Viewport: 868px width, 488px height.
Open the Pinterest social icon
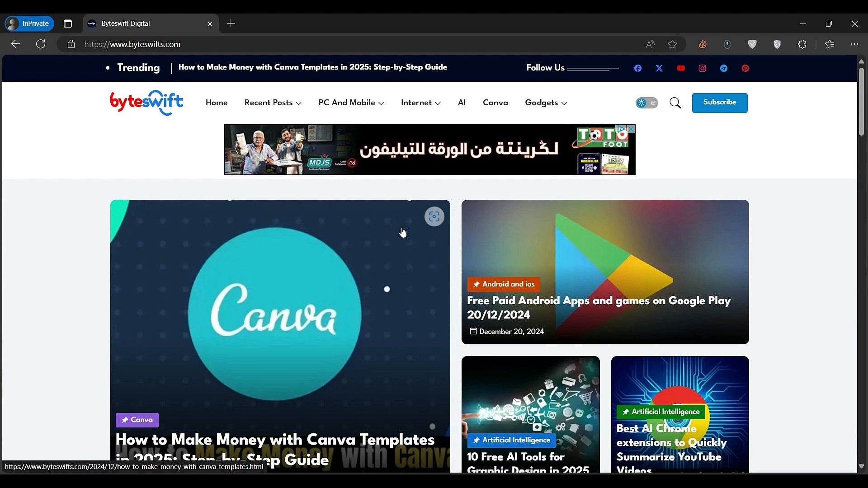click(x=745, y=68)
